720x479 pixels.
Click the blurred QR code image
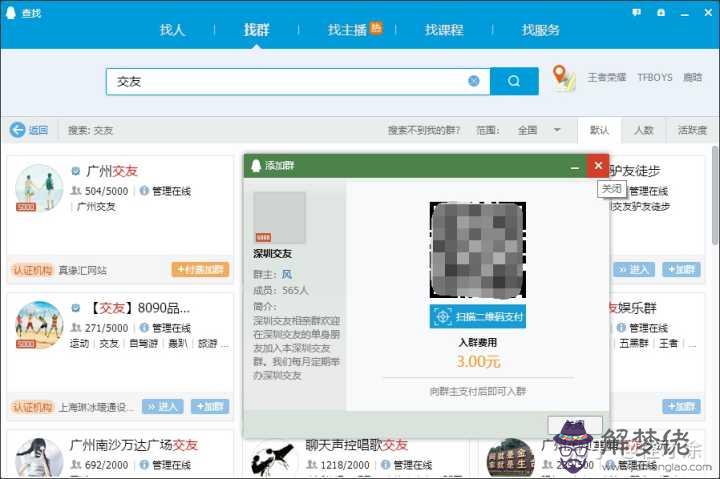click(x=478, y=250)
